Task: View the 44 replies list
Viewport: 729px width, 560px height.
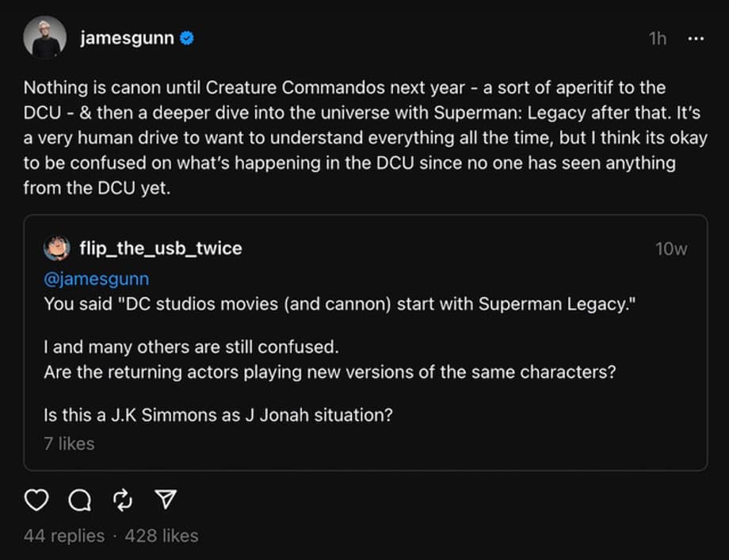Action: (64, 535)
